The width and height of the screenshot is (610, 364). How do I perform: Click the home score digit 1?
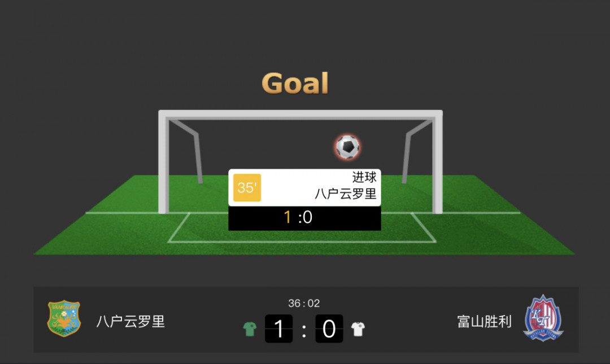(x=278, y=328)
